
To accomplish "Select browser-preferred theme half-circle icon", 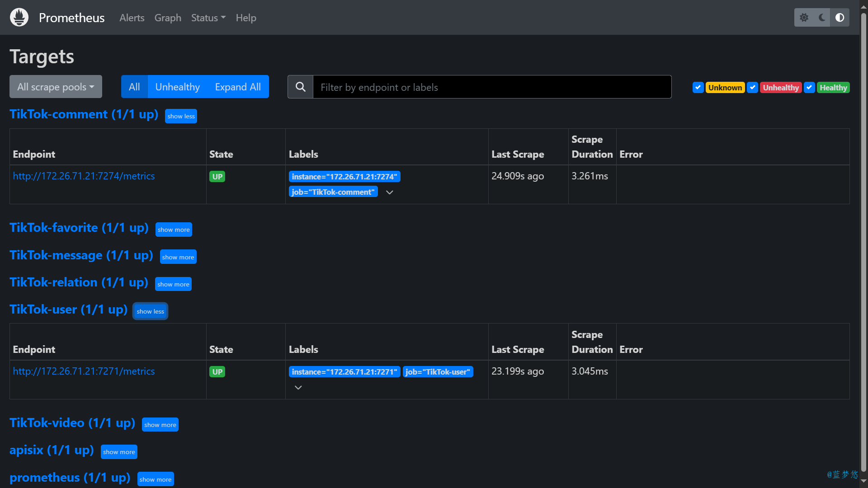I will 840,18.
